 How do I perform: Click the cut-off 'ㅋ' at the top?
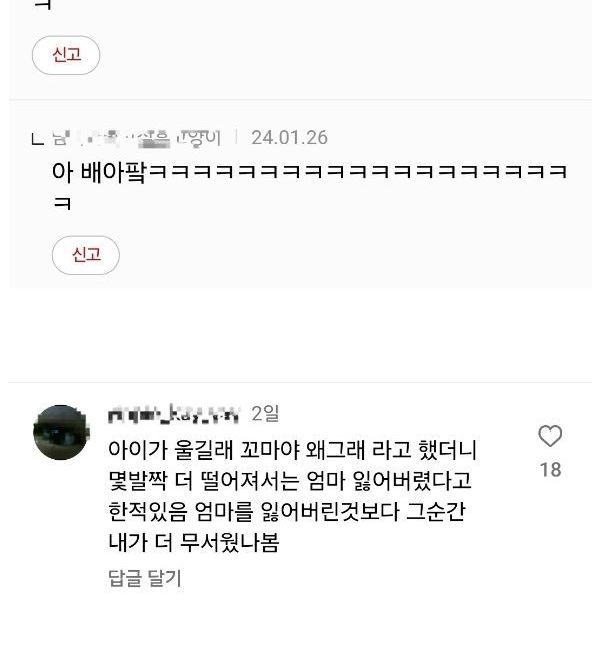42,5
